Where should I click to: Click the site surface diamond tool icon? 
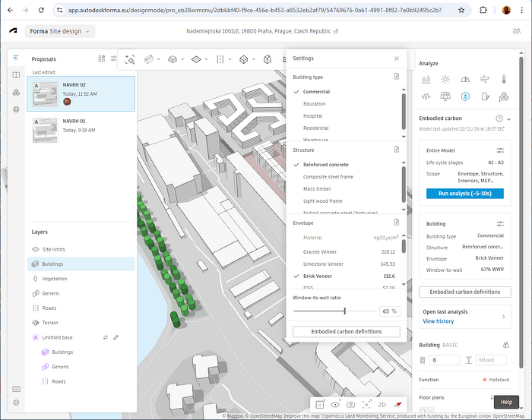[x=196, y=60]
